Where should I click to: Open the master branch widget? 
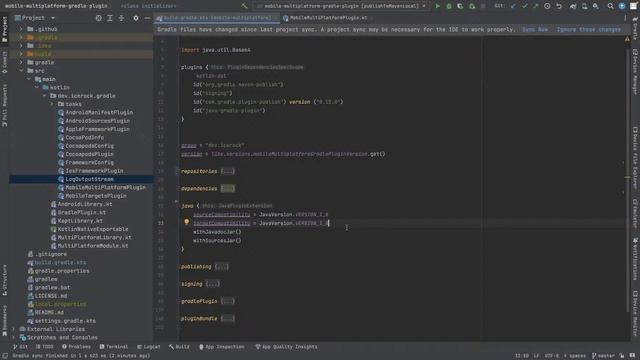[x=604, y=356]
